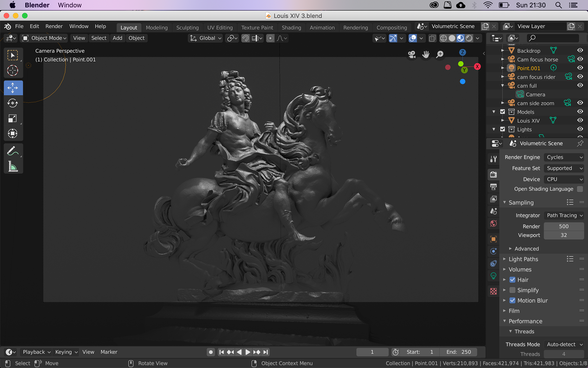Enable the Simplify checkbox

[512, 290]
